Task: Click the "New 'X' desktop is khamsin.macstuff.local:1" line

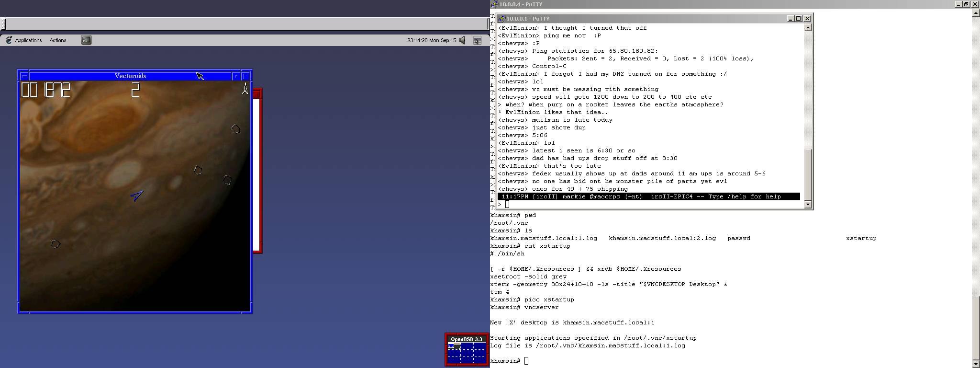Action: point(572,322)
